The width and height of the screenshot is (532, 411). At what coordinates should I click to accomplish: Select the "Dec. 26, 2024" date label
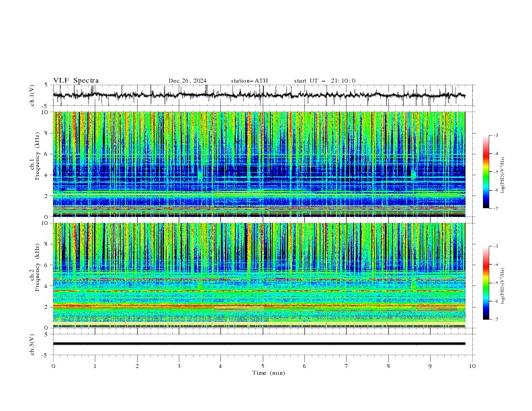(187, 81)
